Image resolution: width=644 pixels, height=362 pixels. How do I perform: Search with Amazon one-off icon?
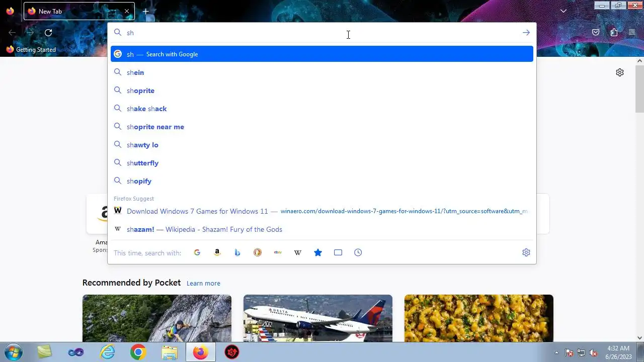pos(217,252)
